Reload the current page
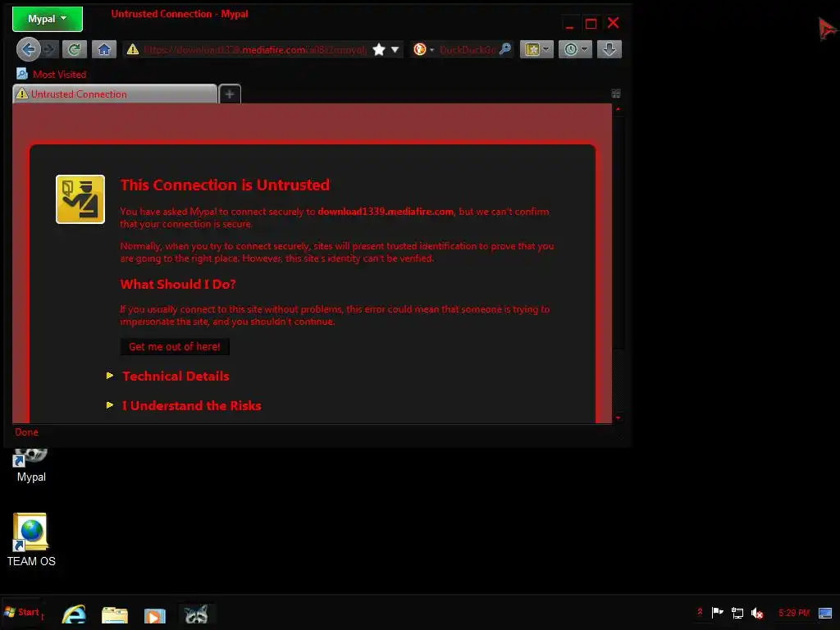 [75, 50]
